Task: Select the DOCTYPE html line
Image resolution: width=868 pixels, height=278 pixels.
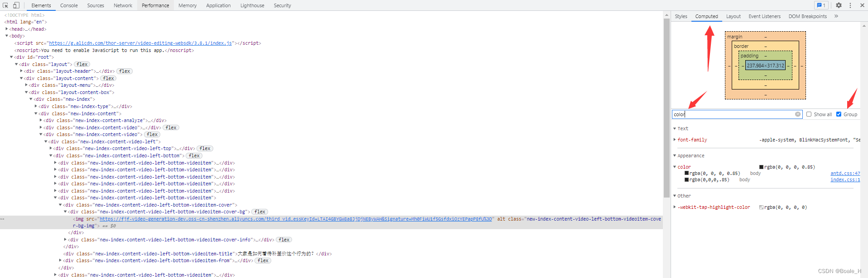Action: pyautogui.click(x=24, y=15)
